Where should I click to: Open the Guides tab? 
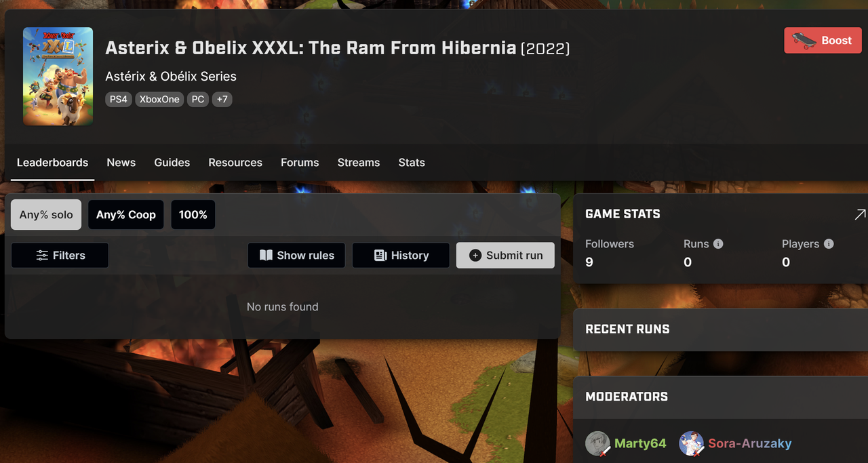(x=172, y=163)
